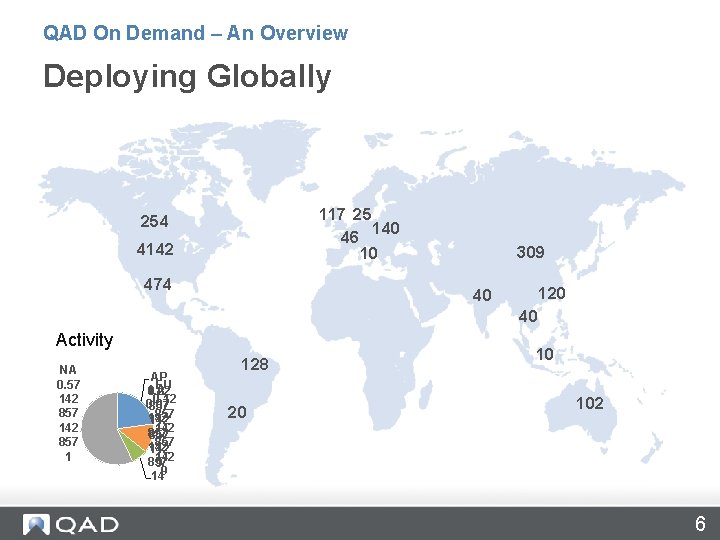Click the 'NA' pie chart label

tap(68, 370)
